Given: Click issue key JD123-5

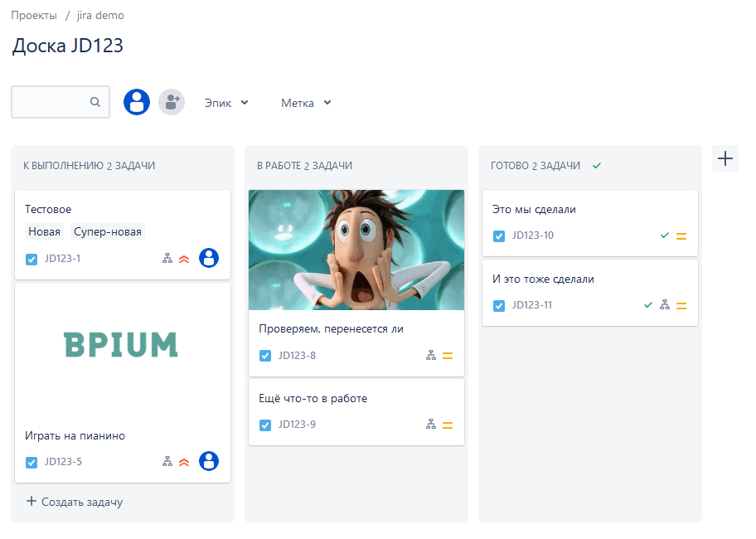Looking at the screenshot, I should 63,461.
